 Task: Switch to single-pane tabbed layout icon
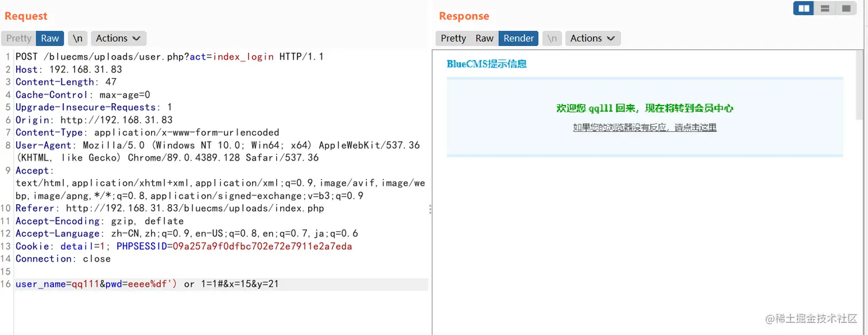pyautogui.click(x=846, y=8)
